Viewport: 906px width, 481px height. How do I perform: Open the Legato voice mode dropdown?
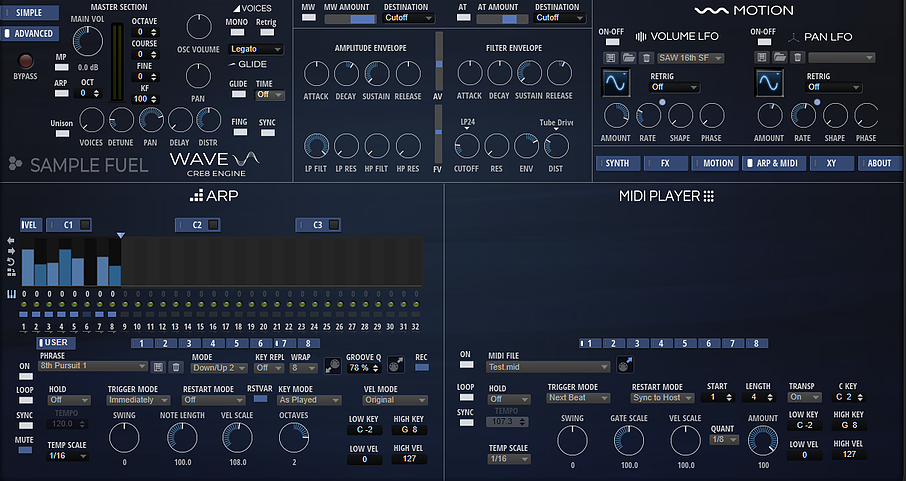coord(256,49)
